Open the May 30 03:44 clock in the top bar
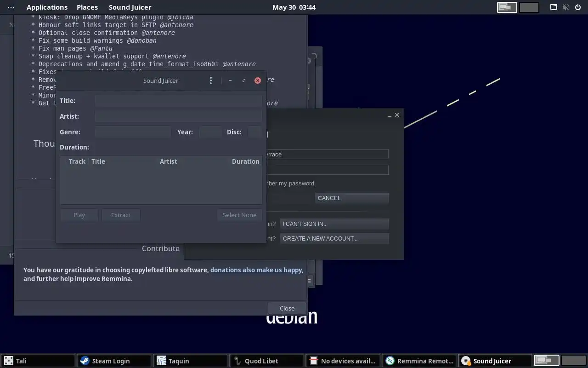The height and width of the screenshot is (368, 588). [x=294, y=7]
